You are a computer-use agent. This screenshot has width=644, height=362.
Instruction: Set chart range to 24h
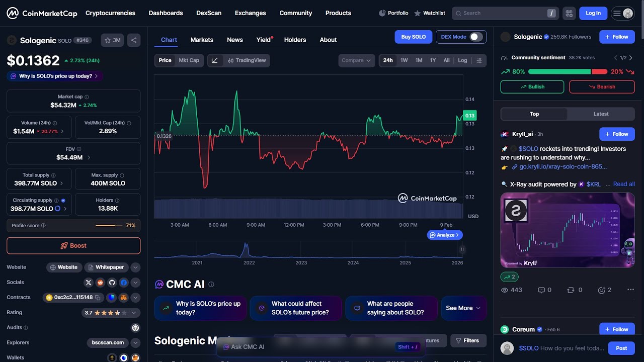tap(388, 60)
